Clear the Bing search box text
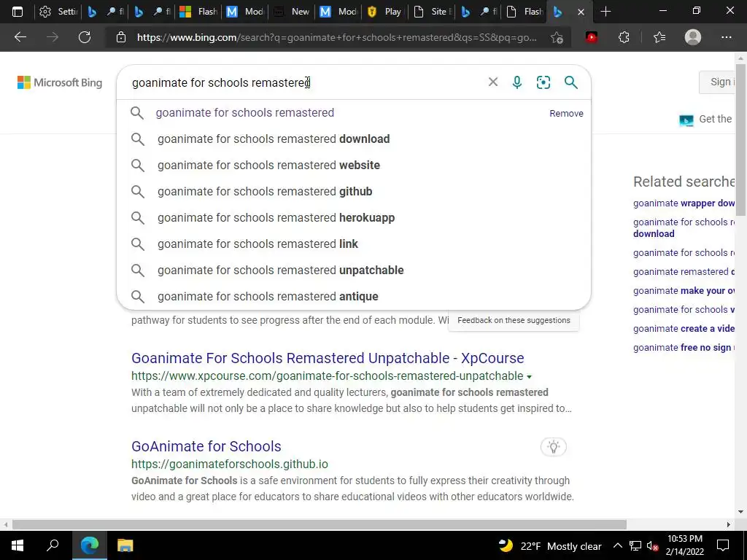The width and height of the screenshot is (747, 560). point(493,82)
